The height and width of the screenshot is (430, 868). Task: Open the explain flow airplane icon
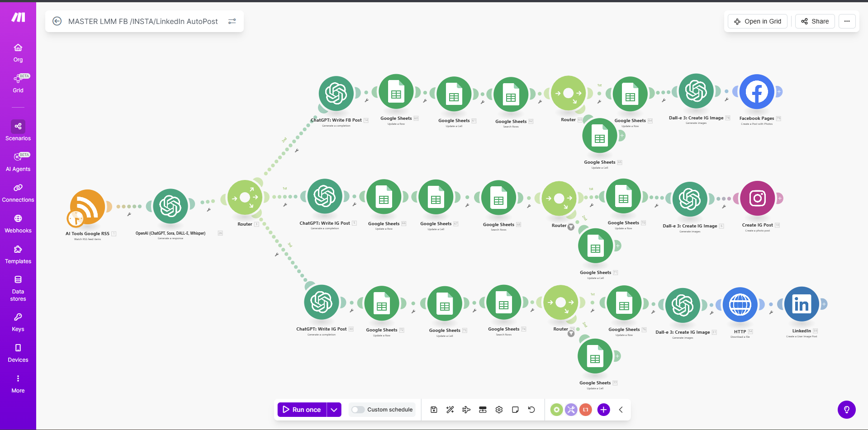tap(466, 410)
